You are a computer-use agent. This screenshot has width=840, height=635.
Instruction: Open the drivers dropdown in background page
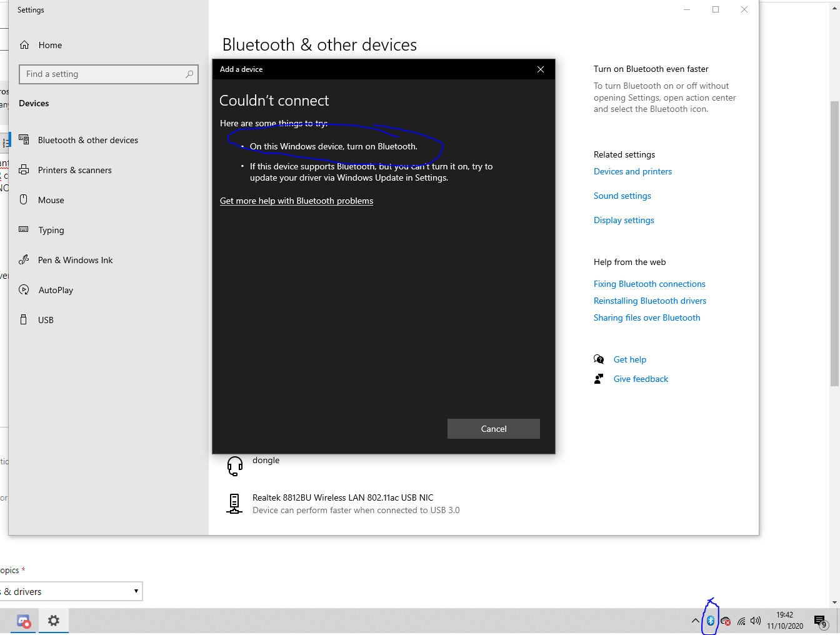pyautogui.click(x=71, y=591)
